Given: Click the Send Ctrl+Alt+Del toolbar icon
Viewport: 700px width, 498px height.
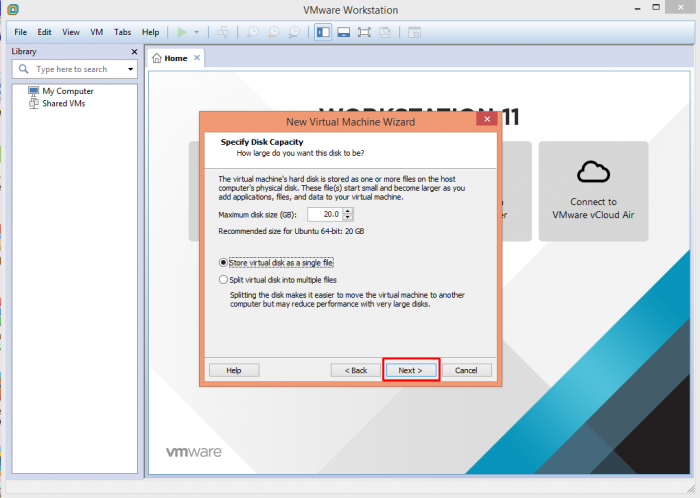Looking at the screenshot, I should tap(223, 32).
